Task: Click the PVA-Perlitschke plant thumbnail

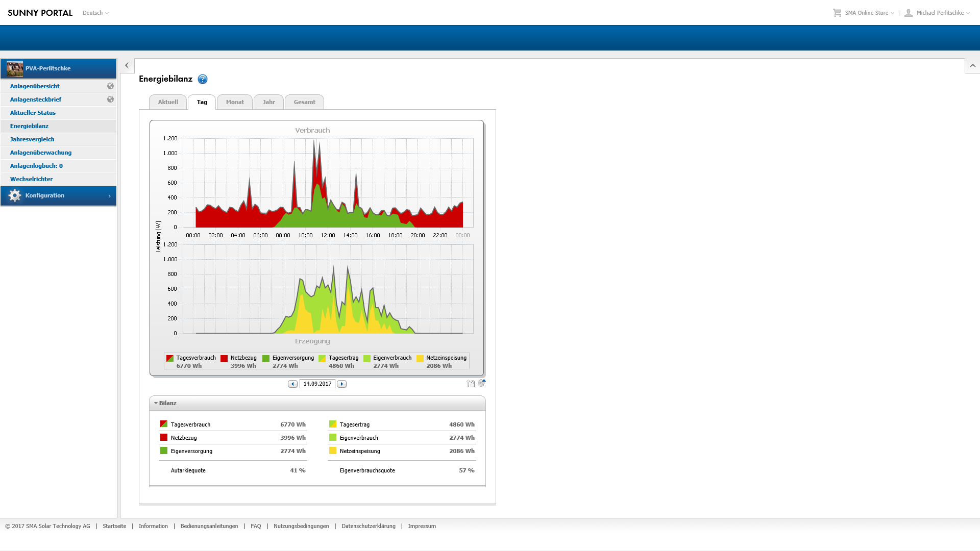Action: [x=15, y=68]
